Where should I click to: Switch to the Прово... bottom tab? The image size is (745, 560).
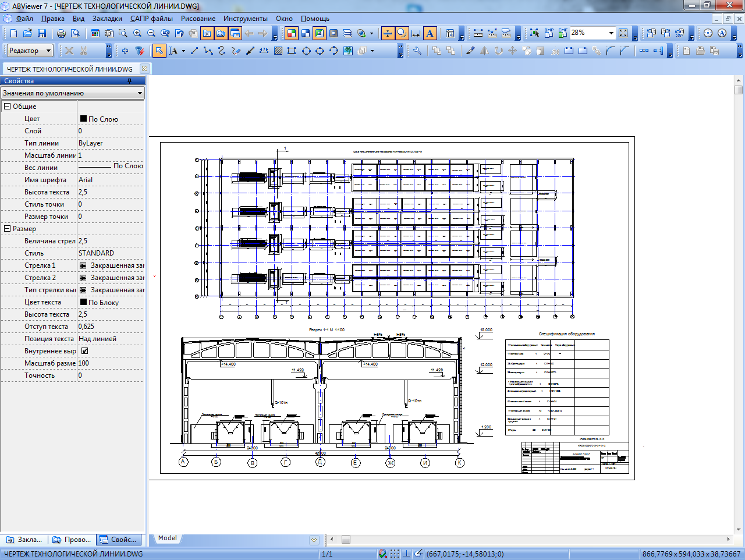click(x=72, y=540)
